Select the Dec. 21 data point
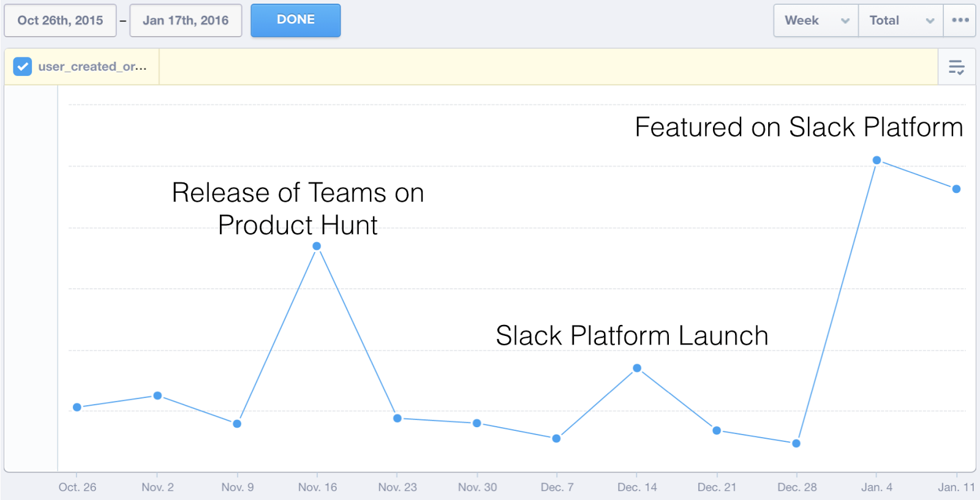 717,430
